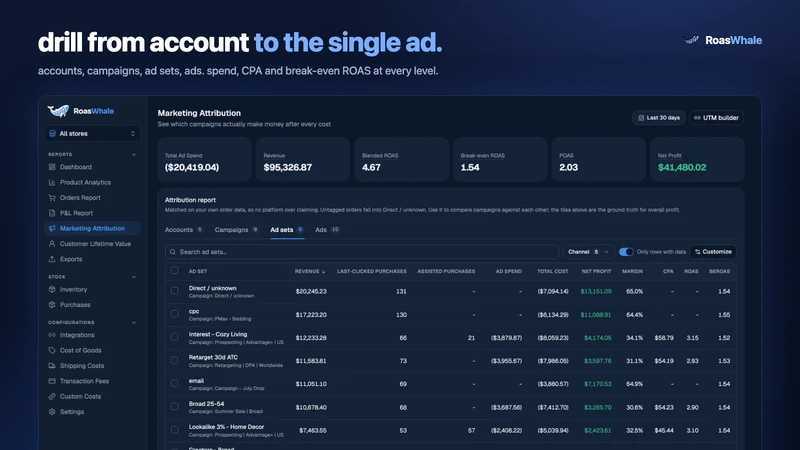800x450 pixels.
Task: Check the select-all header checkbox
Action: coord(174,271)
